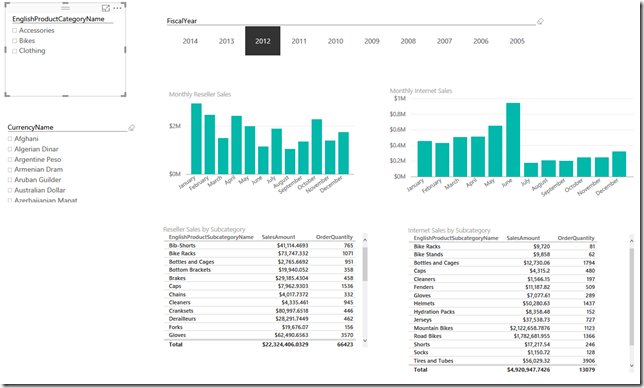644x388 pixels.
Task: Select Monthly Reseller Sales chart title
Action: [x=200, y=94]
